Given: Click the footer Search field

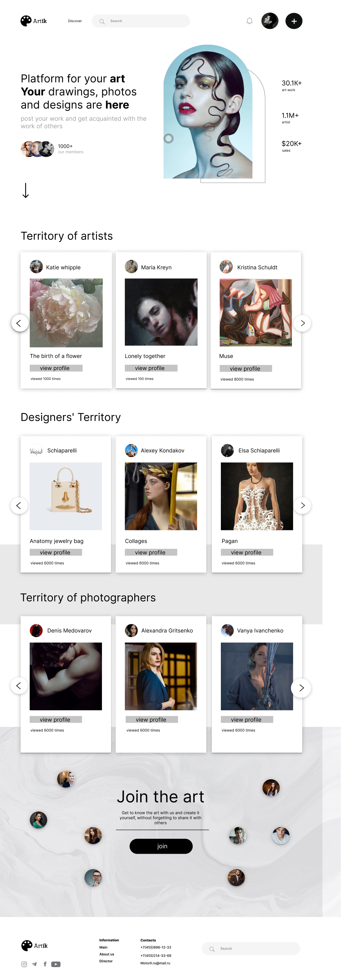Looking at the screenshot, I should (251, 948).
